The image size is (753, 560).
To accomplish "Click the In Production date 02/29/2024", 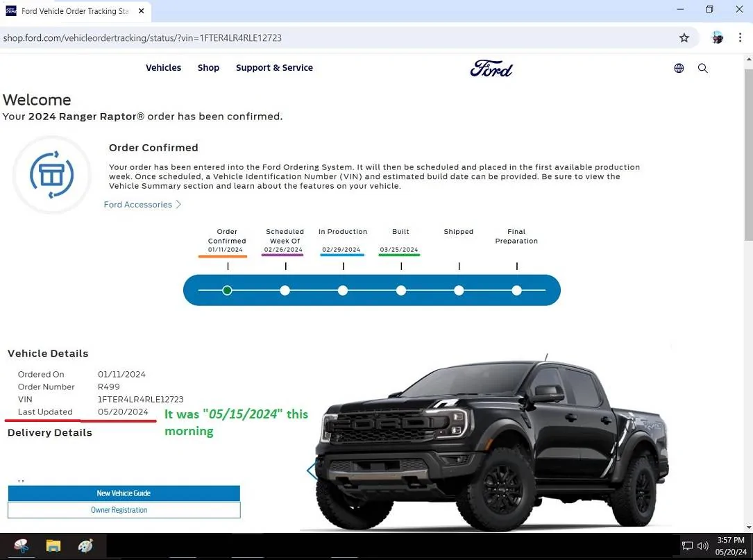I will tap(341, 250).
